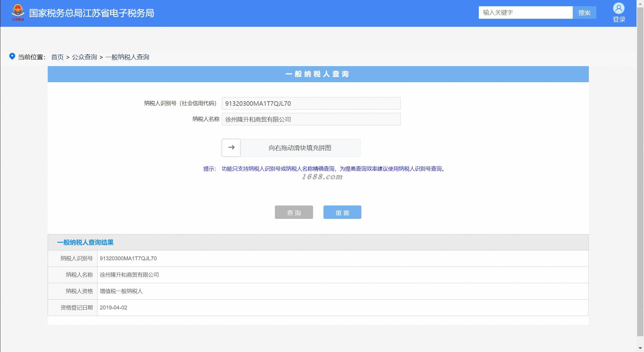The width and height of the screenshot is (644, 352).
Task: Click result value 91320300MA1T7QJL70 in the results table
Action: tap(128, 258)
